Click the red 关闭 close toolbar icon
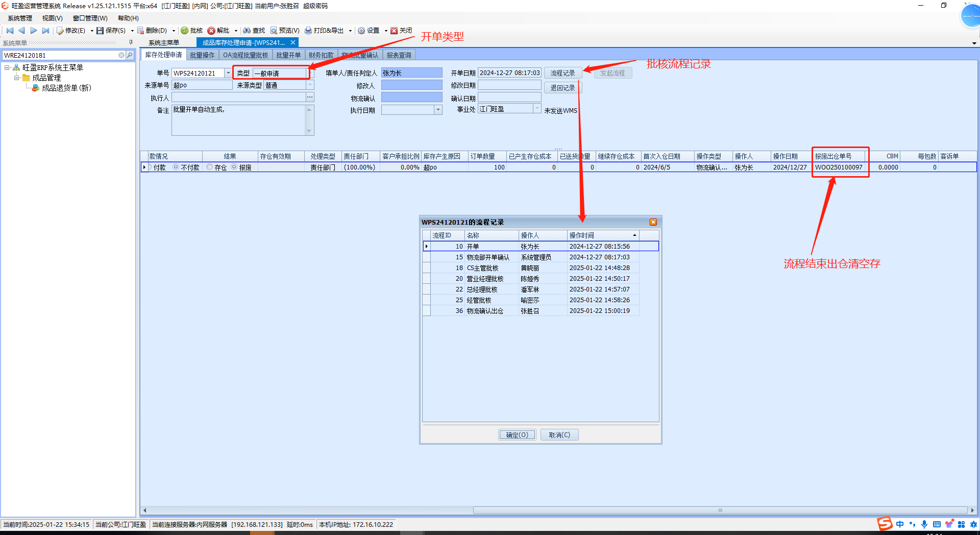 (x=394, y=31)
